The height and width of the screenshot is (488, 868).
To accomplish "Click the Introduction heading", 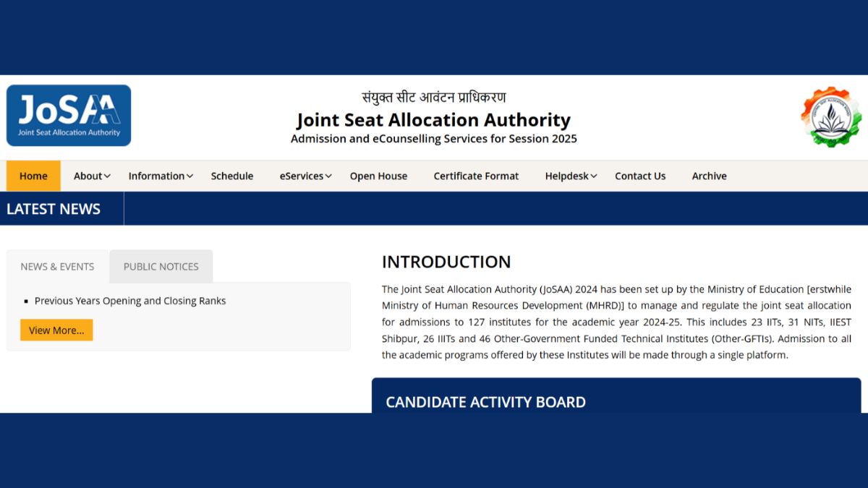I will [446, 262].
